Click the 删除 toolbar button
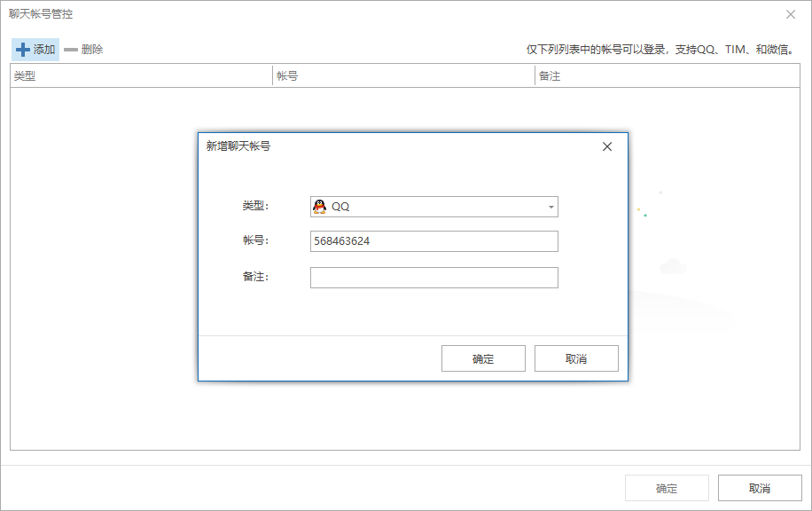This screenshot has height=511, width=812. click(83, 49)
